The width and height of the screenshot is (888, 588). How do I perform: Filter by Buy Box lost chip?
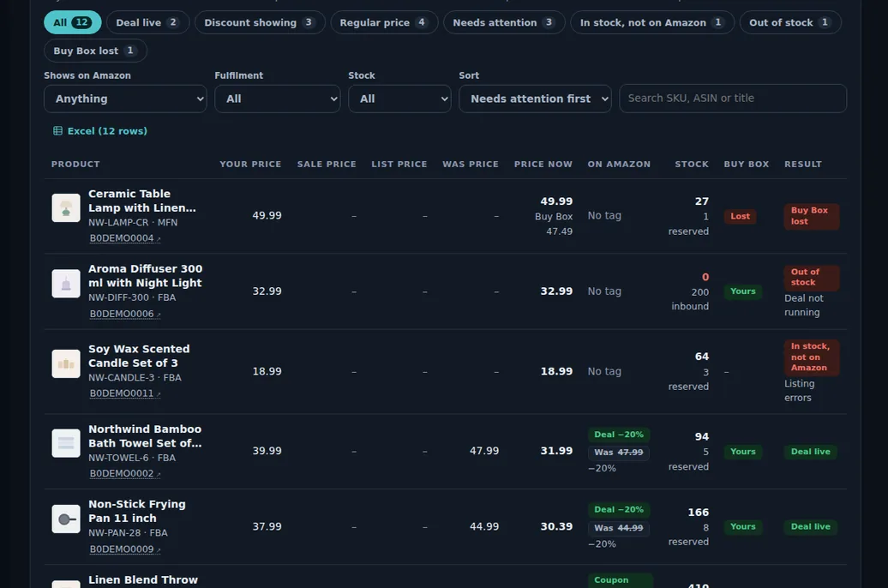coord(95,51)
